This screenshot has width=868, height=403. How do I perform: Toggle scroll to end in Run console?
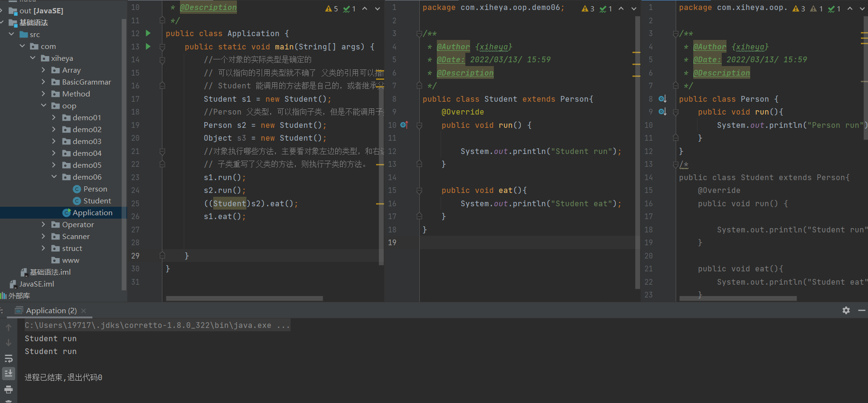pyautogui.click(x=9, y=374)
